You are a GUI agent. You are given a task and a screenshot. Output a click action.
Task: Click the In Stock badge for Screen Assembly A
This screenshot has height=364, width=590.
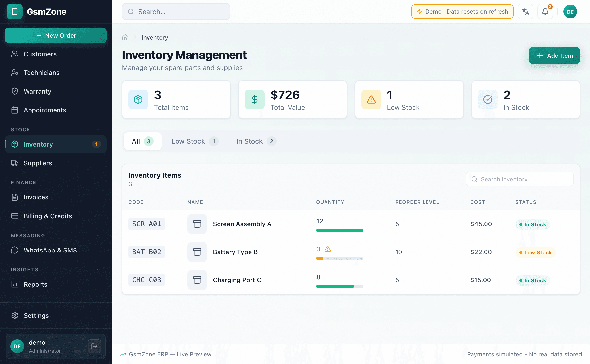pyautogui.click(x=532, y=224)
